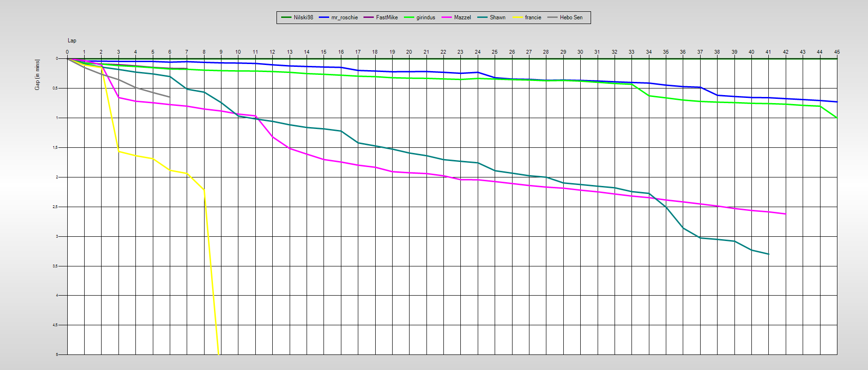Image resolution: width=868 pixels, height=370 pixels.
Task: Click lap number 45 on top axis
Action: (836, 52)
